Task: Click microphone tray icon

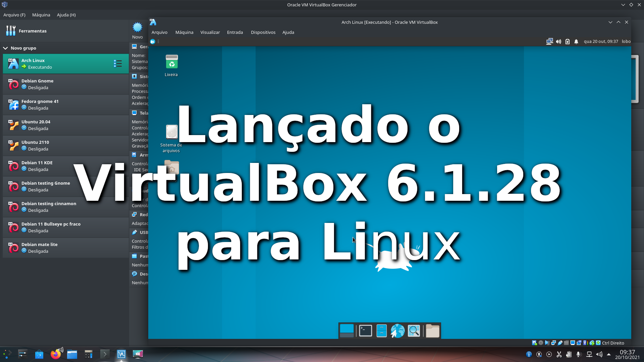Action: pos(579,354)
